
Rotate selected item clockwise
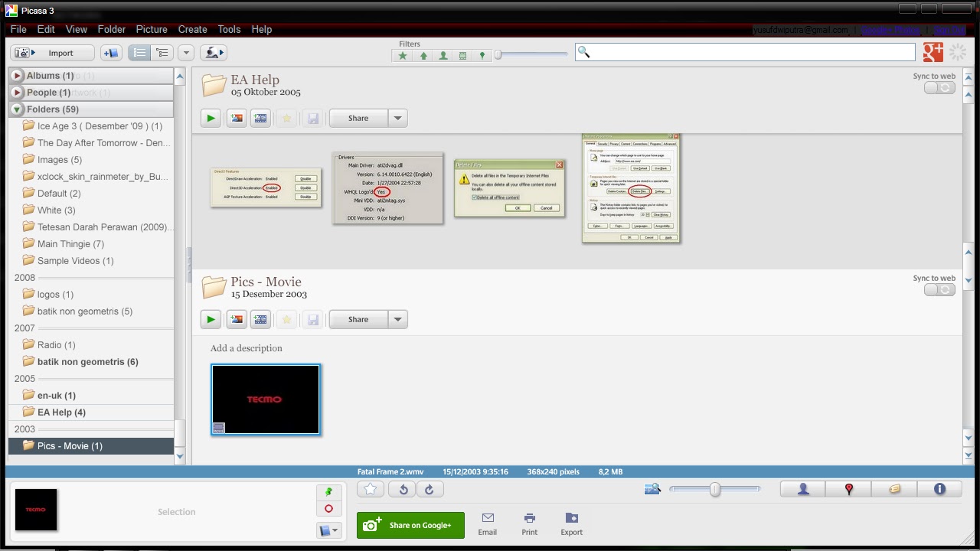coord(430,489)
